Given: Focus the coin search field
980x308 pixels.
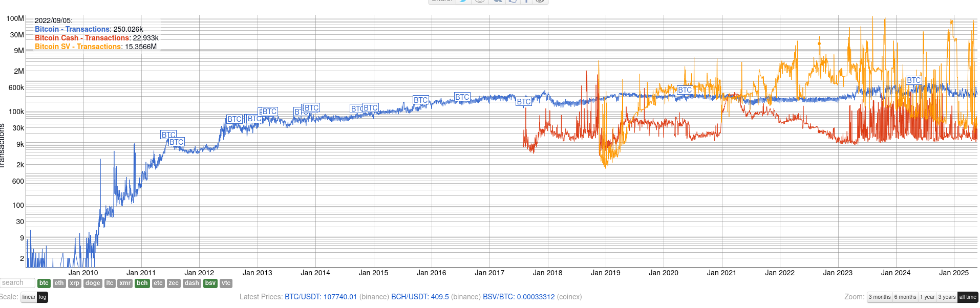Looking at the screenshot, I should pyautogui.click(x=17, y=283).
